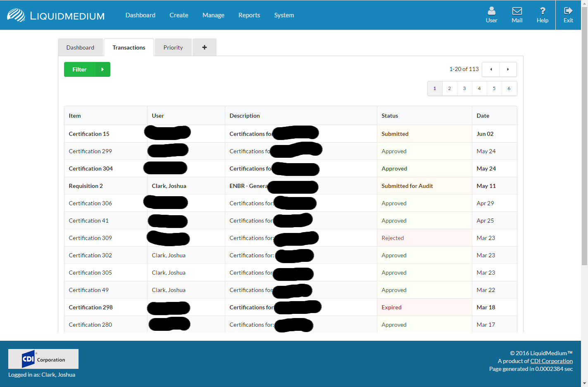Go to next page arrow

508,69
